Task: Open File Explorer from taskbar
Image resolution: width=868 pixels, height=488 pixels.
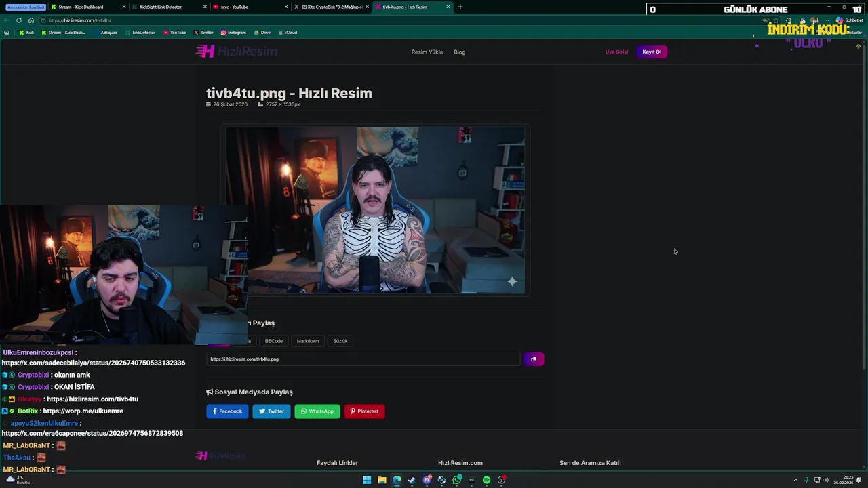Action: 382,480
